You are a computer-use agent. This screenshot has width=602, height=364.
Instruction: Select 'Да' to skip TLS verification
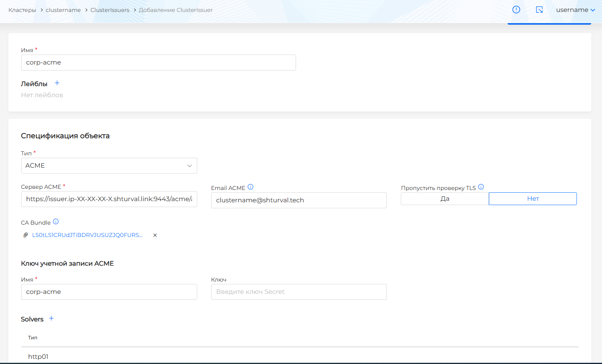445,199
